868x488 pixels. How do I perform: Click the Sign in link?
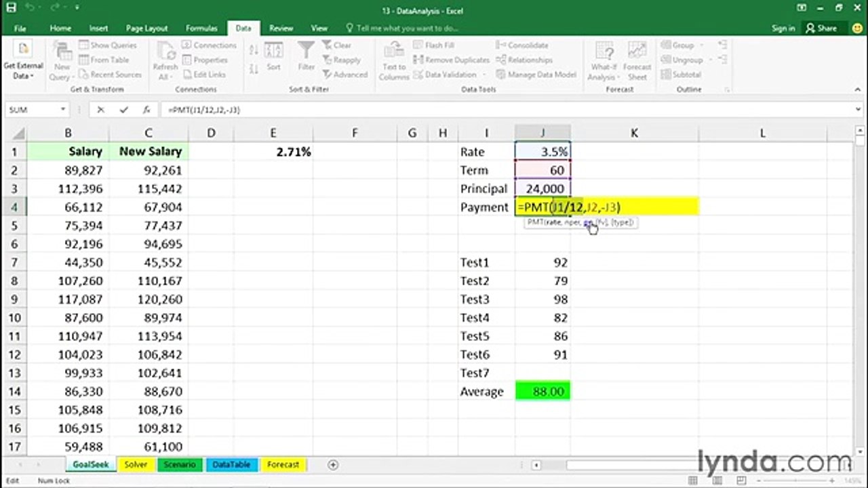[783, 28]
